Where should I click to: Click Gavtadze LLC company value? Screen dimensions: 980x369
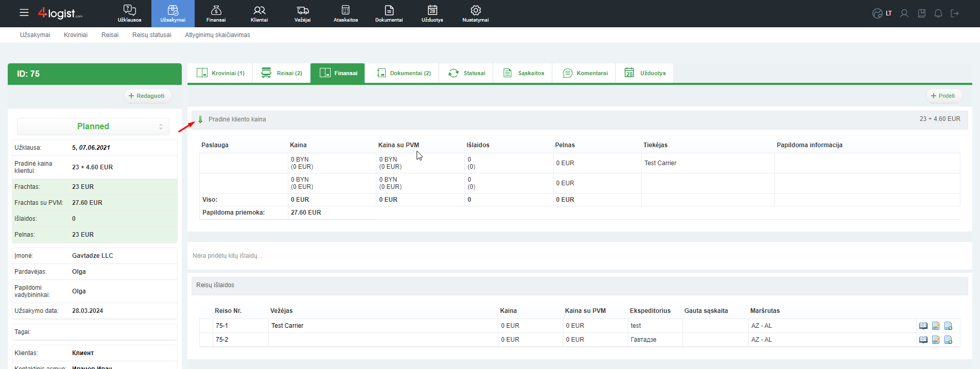[93, 256]
